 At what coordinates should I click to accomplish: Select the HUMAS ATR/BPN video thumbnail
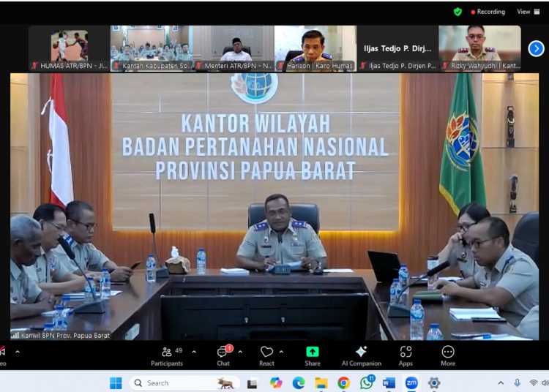(70, 48)
